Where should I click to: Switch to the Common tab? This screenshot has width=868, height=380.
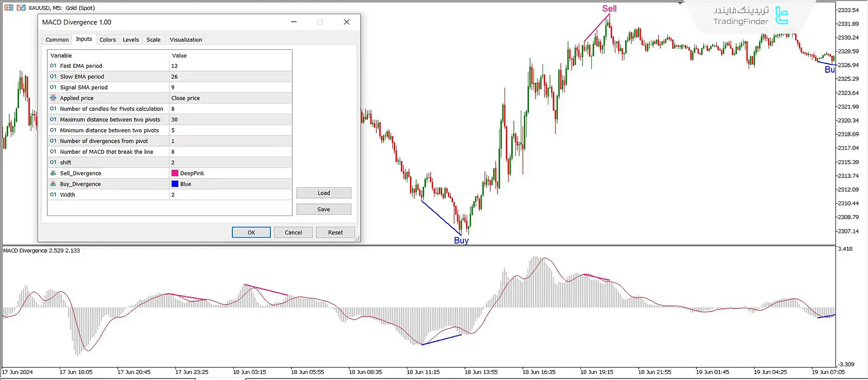(57, 40)
